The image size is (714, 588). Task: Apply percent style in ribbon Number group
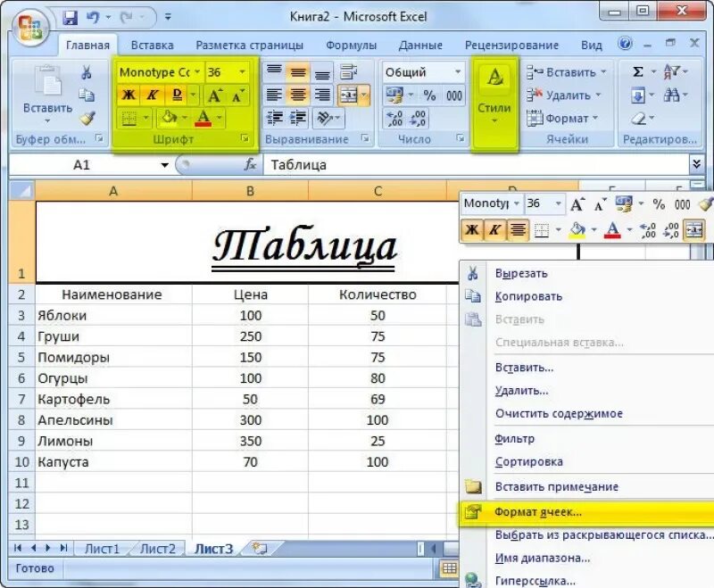point(429,95)
